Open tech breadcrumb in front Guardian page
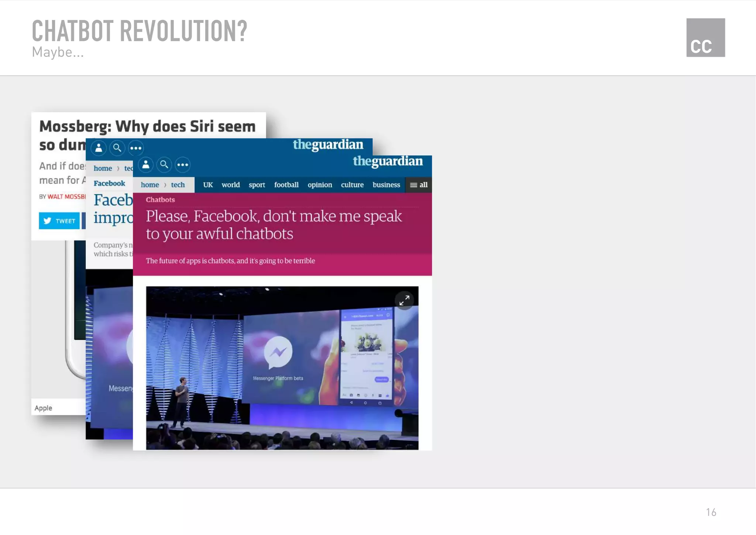This screenshot has height=535, width=756. [x=178, y=185]
